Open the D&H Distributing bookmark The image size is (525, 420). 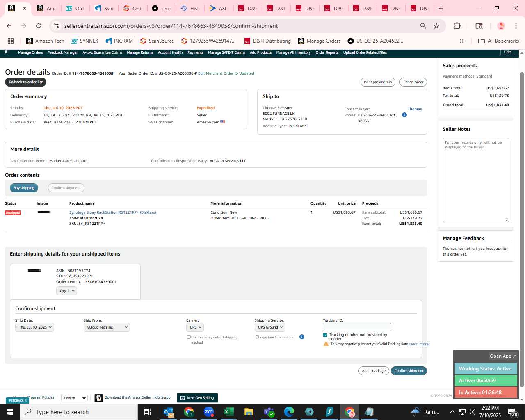267,41
